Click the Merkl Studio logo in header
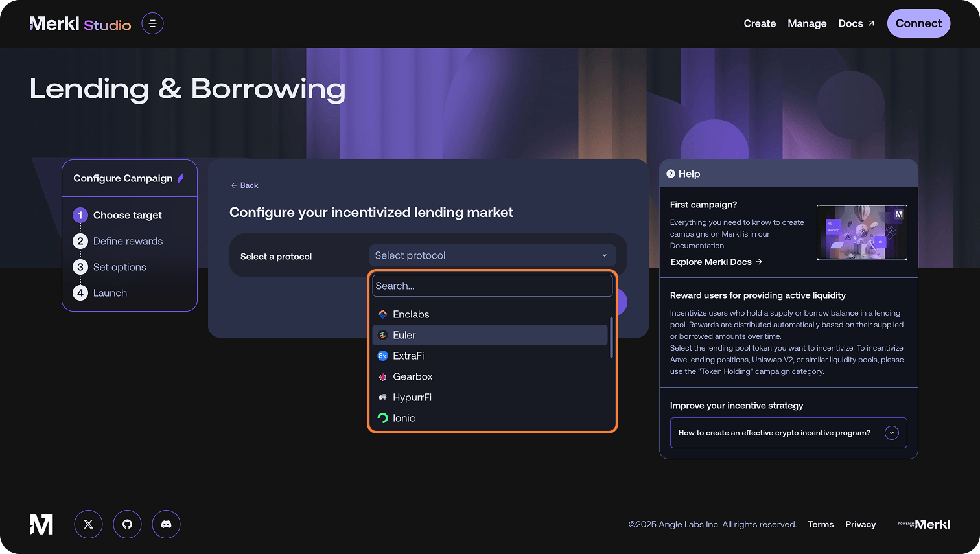This screenshot has width=980, height=554. coord(80,24)
